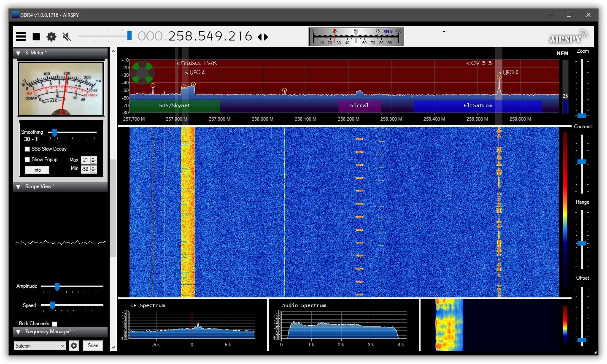Unmute audio using the speaker icon
607x364 pixels.
click(x=66, y=36)
